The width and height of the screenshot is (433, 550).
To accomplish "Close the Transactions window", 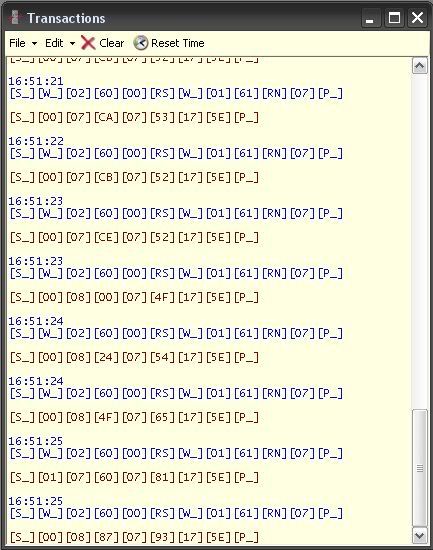I will [417, 18].
